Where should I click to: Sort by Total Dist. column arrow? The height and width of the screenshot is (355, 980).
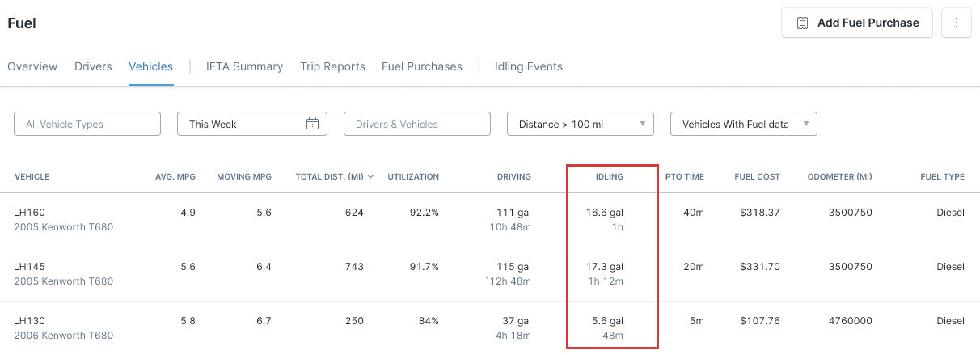pyautogui.click(x=371, y=177)
